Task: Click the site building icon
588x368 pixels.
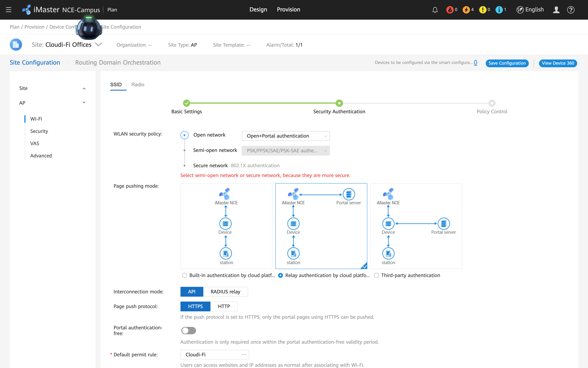Action: (16, 45)
